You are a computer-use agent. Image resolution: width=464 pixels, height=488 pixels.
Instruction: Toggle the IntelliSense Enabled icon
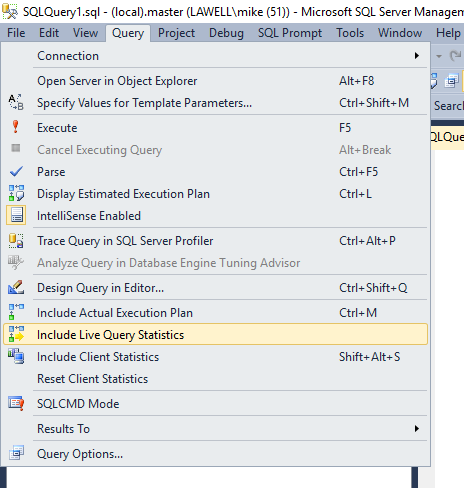tap(16, 215)
